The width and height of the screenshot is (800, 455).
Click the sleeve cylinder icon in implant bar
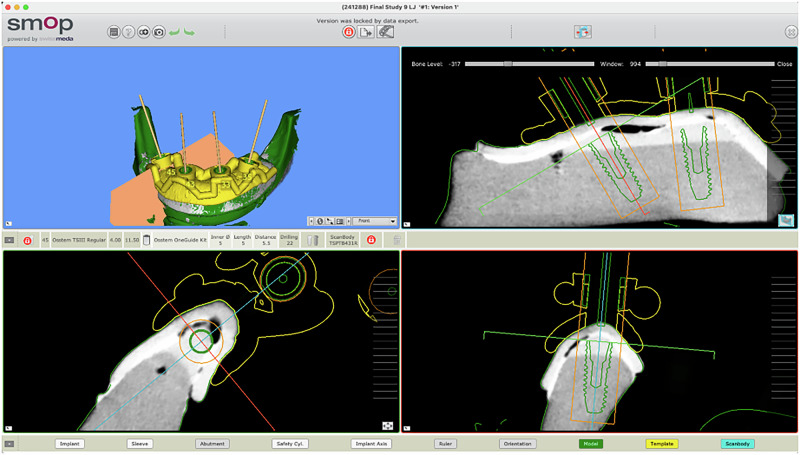pyautogui.click(x=146, y=240)
